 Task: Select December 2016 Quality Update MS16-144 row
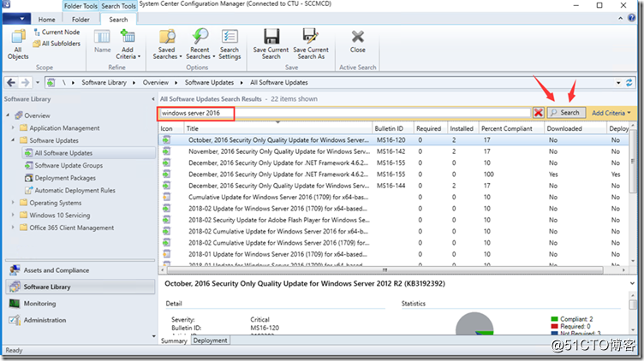click(393, 186)
